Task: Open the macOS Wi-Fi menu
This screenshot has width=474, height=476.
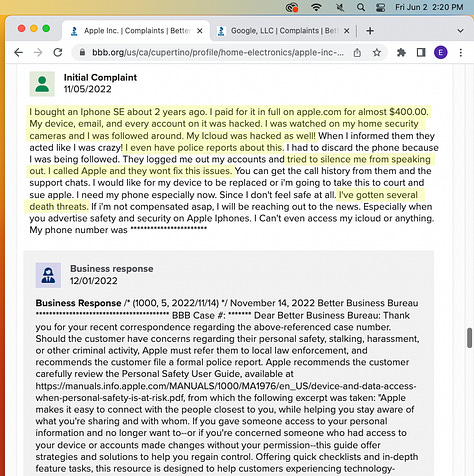Action: [x=316, y=7]
